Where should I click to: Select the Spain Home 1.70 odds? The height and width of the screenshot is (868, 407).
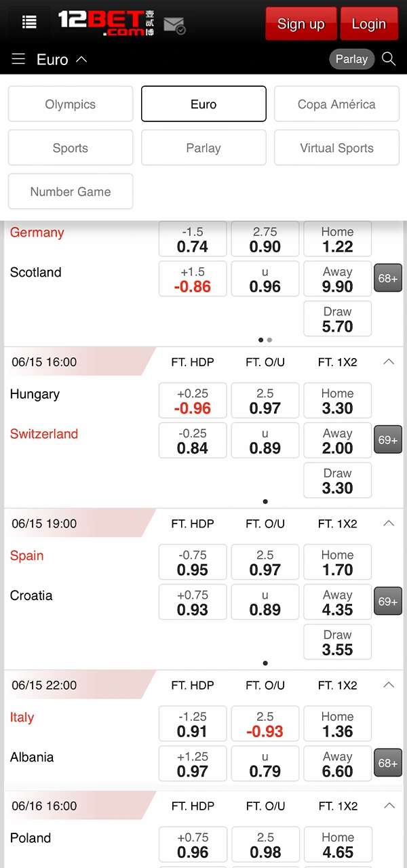[337, 562]
